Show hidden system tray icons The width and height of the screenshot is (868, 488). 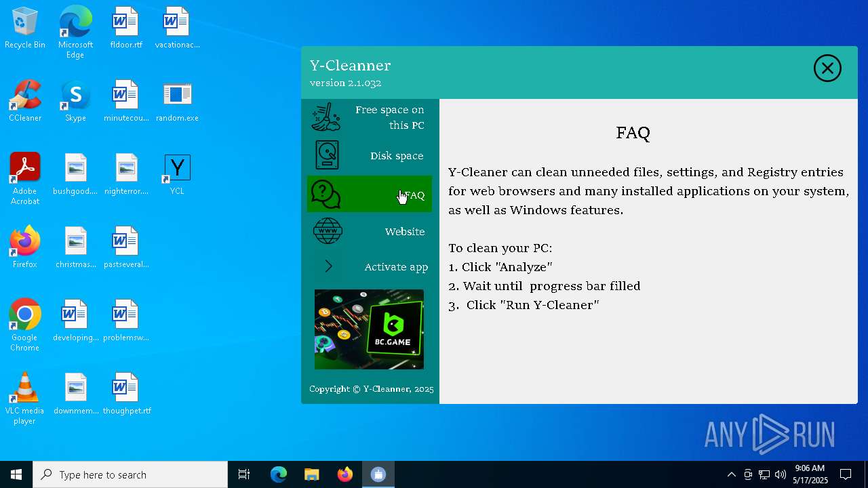[x=731, y=474]
